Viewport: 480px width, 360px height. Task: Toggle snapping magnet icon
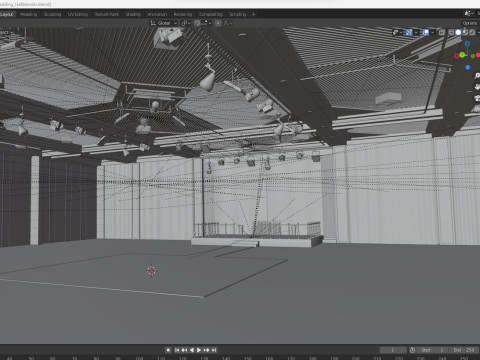(197, 23)
